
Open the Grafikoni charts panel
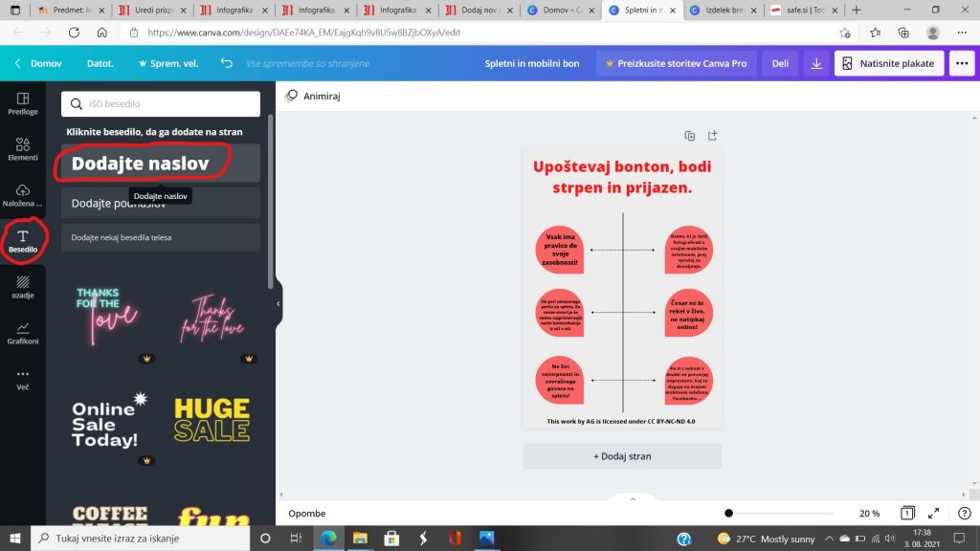click(x=23, y=333)
